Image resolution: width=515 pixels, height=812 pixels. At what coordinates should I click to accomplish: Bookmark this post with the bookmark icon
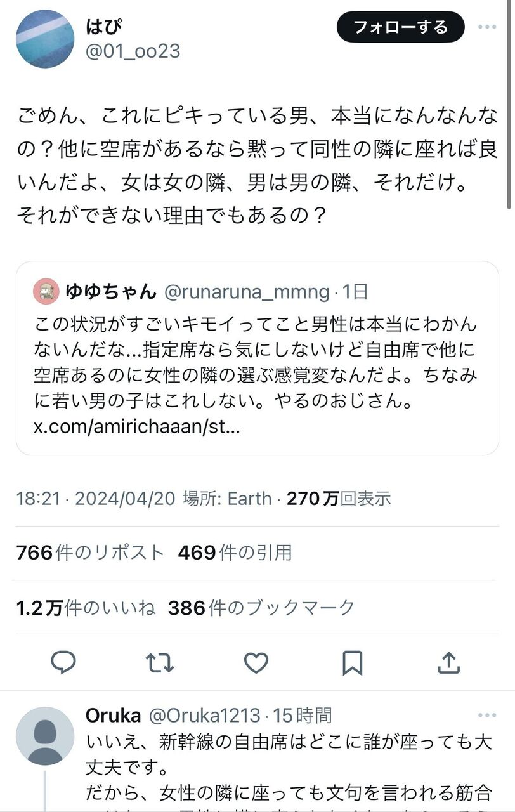coord(352,663)
